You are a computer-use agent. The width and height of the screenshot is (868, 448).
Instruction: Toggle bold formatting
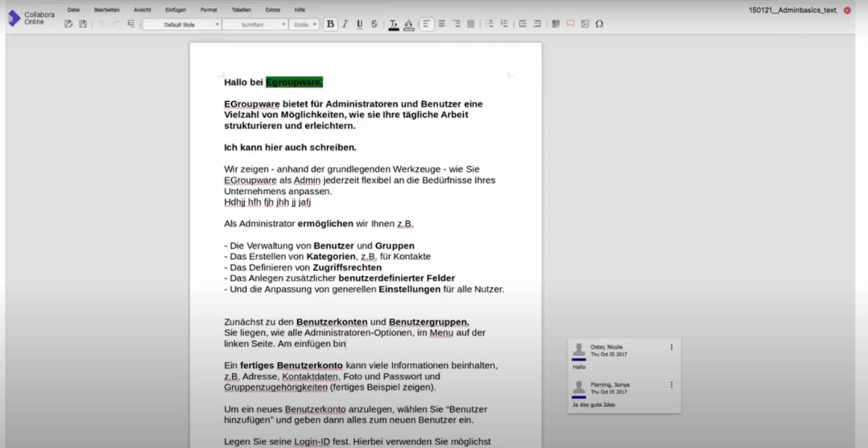point(330,24)
